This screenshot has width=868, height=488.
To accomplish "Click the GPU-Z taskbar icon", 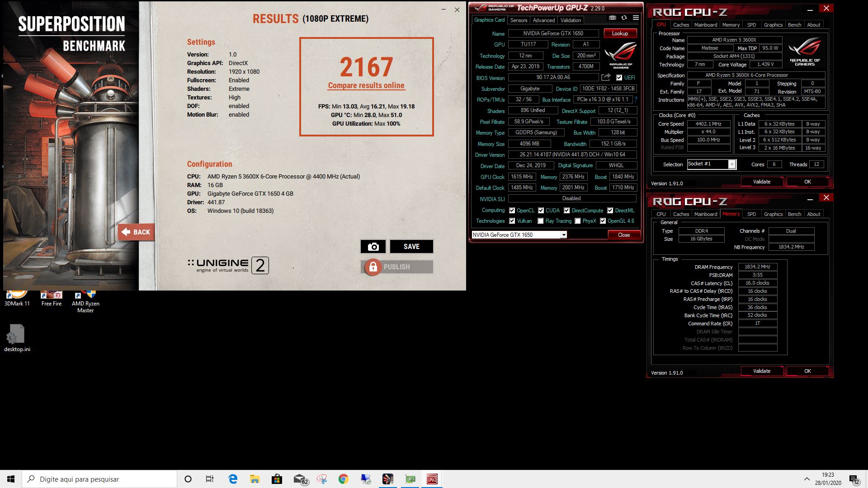I will tap(410, 479).
